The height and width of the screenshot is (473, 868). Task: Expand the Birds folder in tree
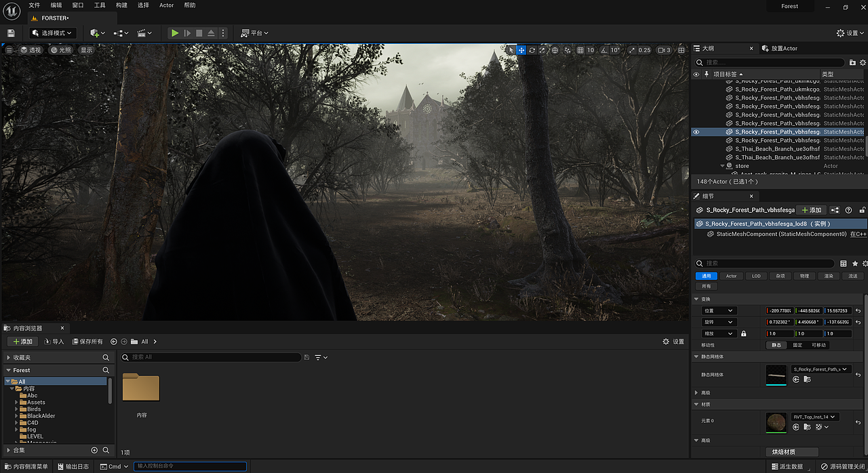click(x=17, y=409)
